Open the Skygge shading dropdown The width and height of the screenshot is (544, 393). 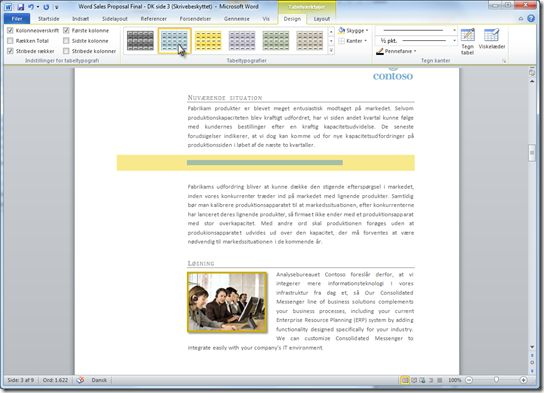click(353, 31)
